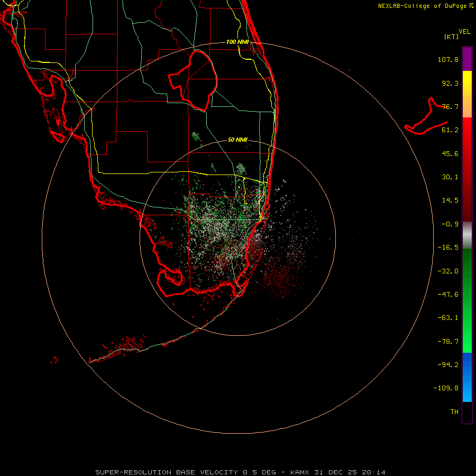This screenshot has height=476, width=476.
Task: Click the 45.6 velocity scale value
Action: (x=450, y=153)
